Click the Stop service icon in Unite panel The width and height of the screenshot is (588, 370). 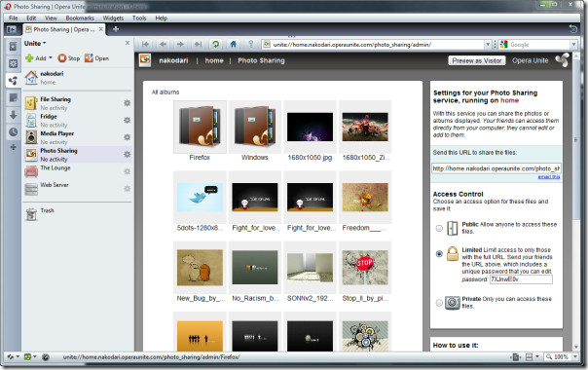click(x=62, y=58)
